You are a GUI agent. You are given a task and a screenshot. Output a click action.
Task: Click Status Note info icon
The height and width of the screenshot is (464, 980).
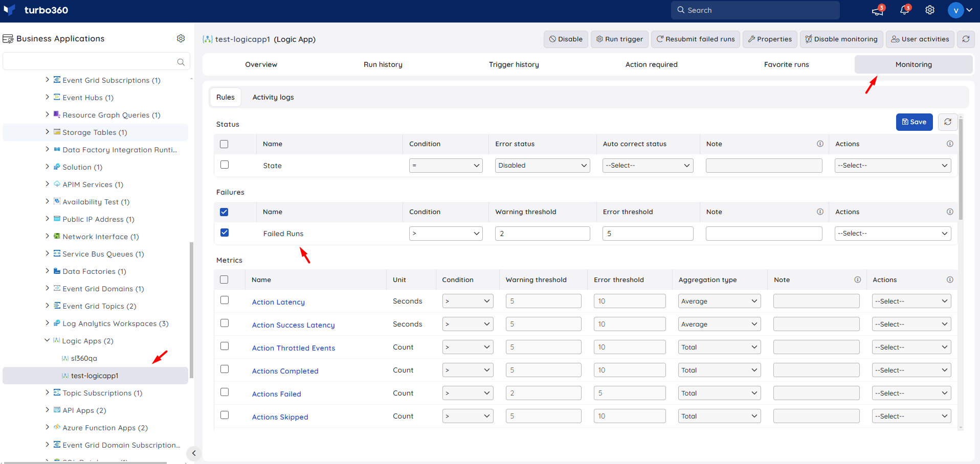[820, 144]
